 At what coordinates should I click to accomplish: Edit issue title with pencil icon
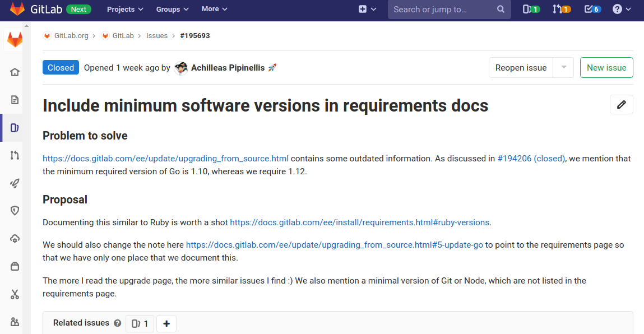coord(622,105)
